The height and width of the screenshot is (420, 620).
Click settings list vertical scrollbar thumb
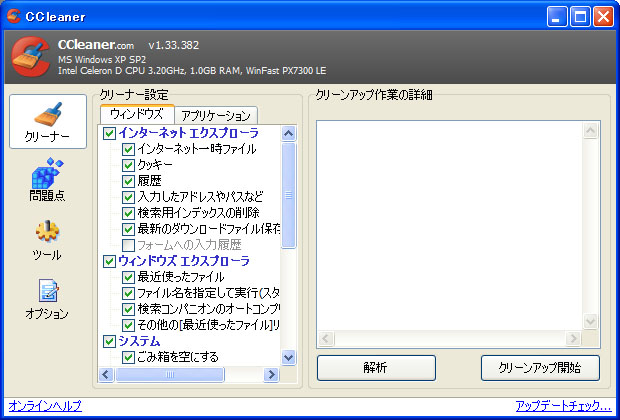tap(289, 195)
